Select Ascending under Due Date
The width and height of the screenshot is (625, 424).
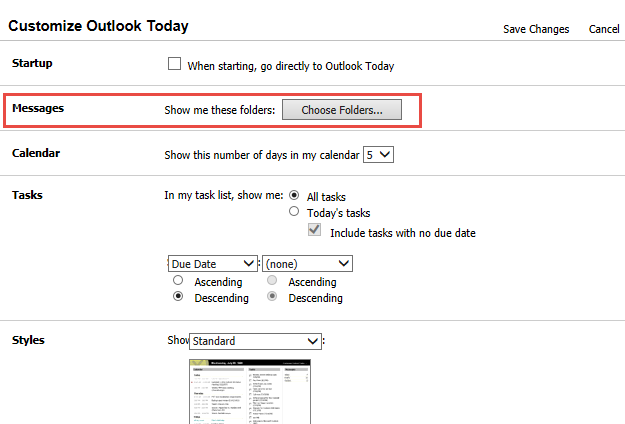(178, 281)
